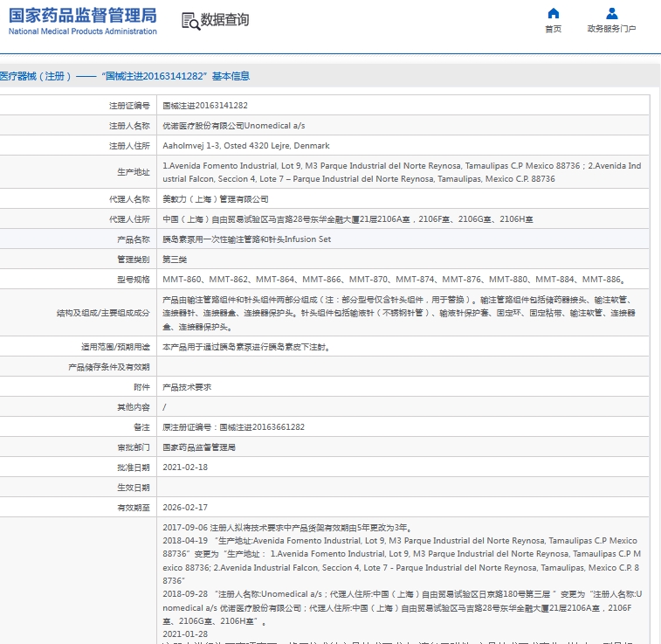
Task: Select address Aaholmvej 1-3, Osted 4320 Lejre
Action: [246, 146]
